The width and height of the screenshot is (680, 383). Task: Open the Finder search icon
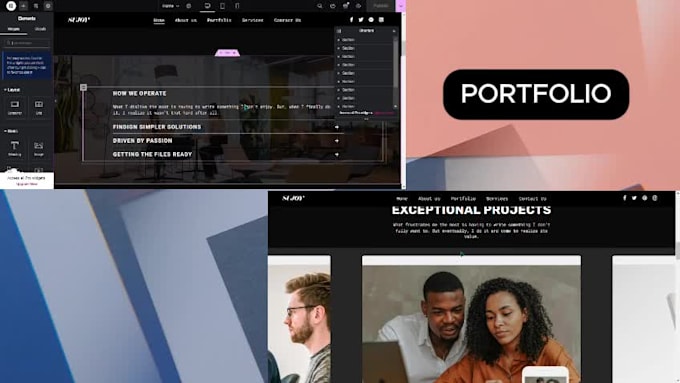(320, 6)
